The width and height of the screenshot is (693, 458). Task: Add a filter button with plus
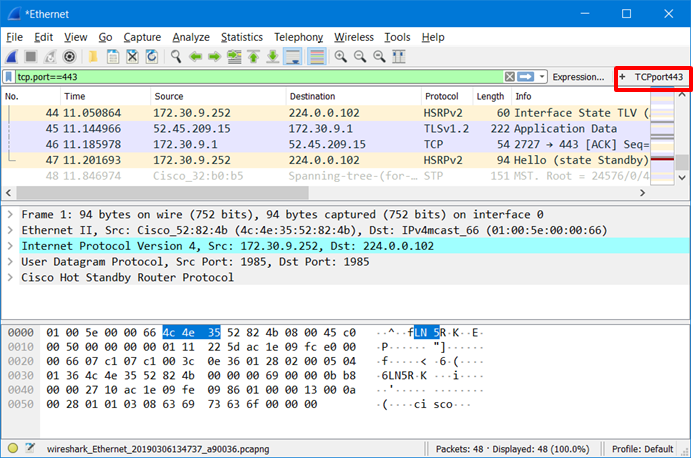tap(622, 77)
